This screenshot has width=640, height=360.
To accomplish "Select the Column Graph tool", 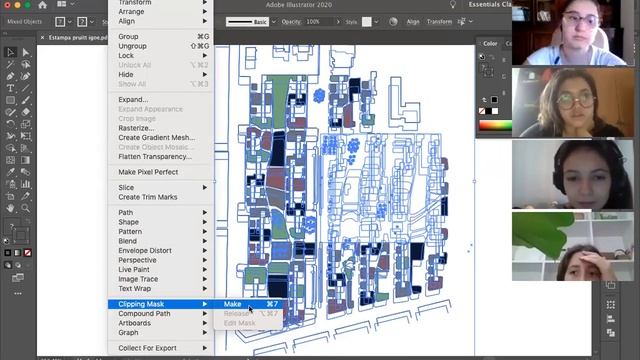I will (x=25, y=184).
